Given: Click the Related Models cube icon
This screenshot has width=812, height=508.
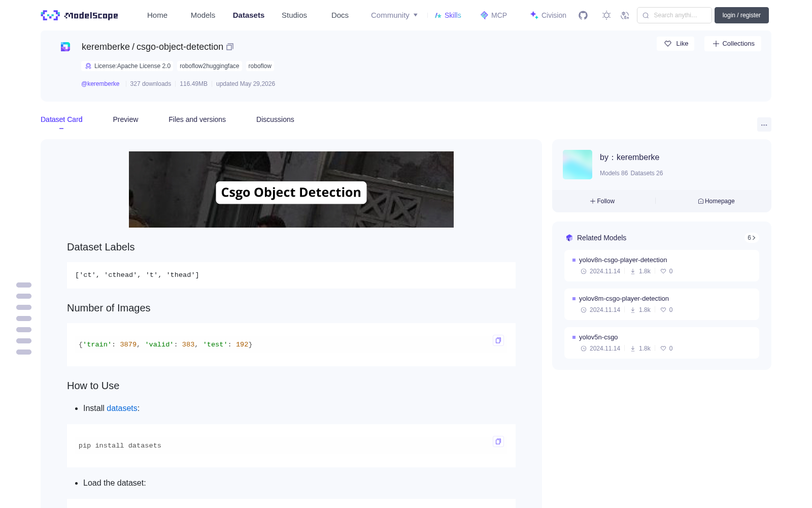Looking at the screenshot, I should [569, 238].
